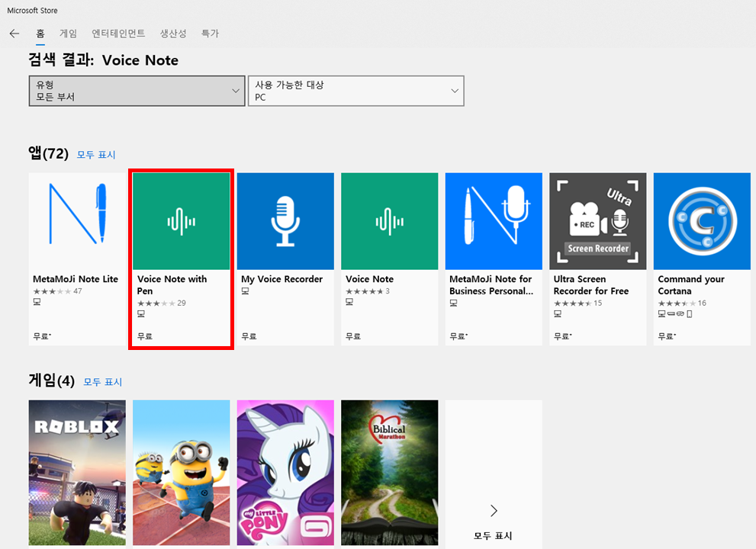
Task: Open the Voice Note app icon rated 3
Action: 390,221
